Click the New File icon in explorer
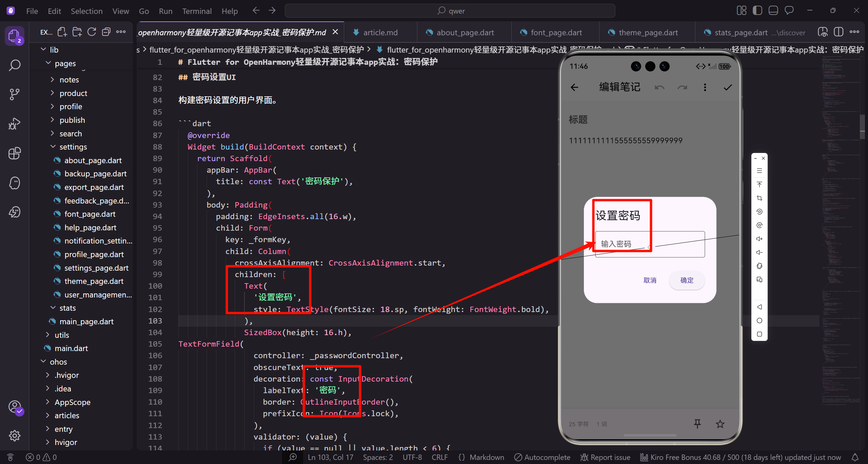This screenshot has height=464, width=868. (x=62, y=32)
